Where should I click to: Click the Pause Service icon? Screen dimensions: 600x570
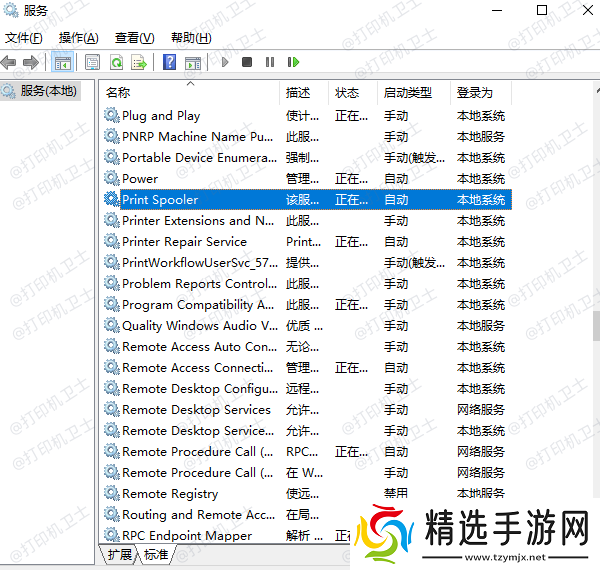(270, 62)
